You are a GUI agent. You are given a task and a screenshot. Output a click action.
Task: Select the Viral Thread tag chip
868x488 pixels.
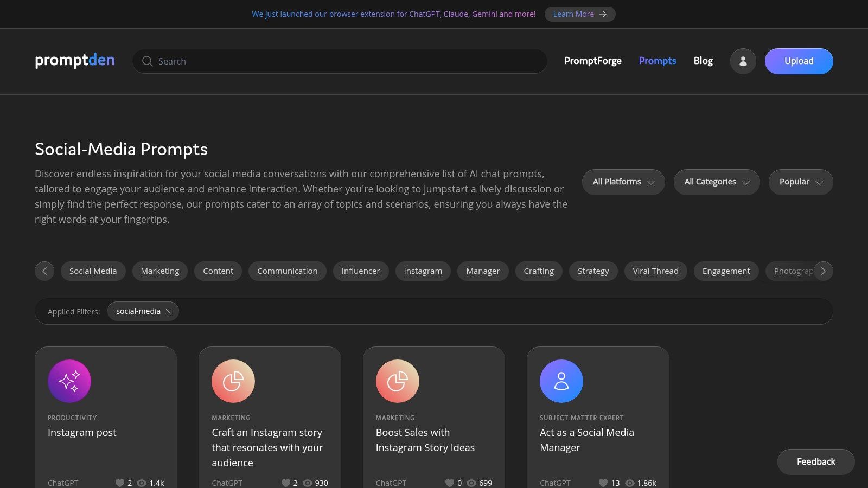pos(655,271)
